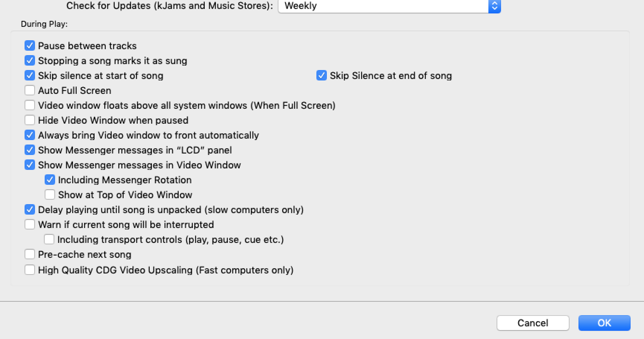The width and height of the screenshot is (644, 339).
Task: Open the Check for Updates dropdown
Action: click(389, 6)
